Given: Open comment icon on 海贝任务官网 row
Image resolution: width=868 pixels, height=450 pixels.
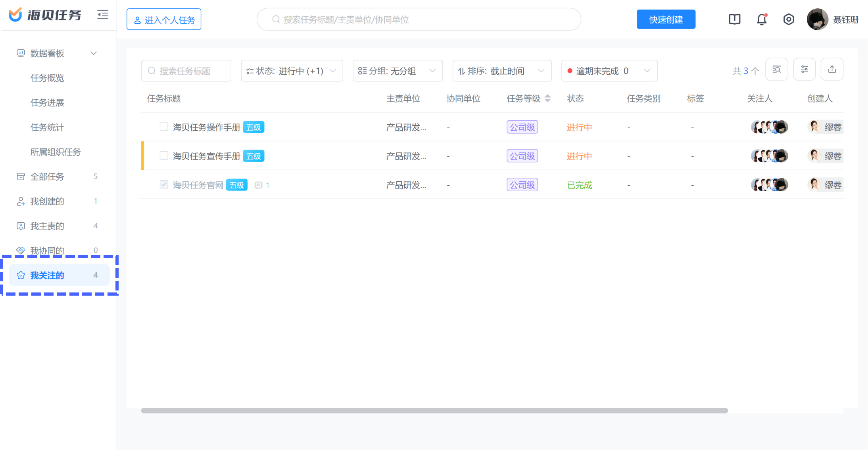Looking at the screenshot, I should (258, 185).
